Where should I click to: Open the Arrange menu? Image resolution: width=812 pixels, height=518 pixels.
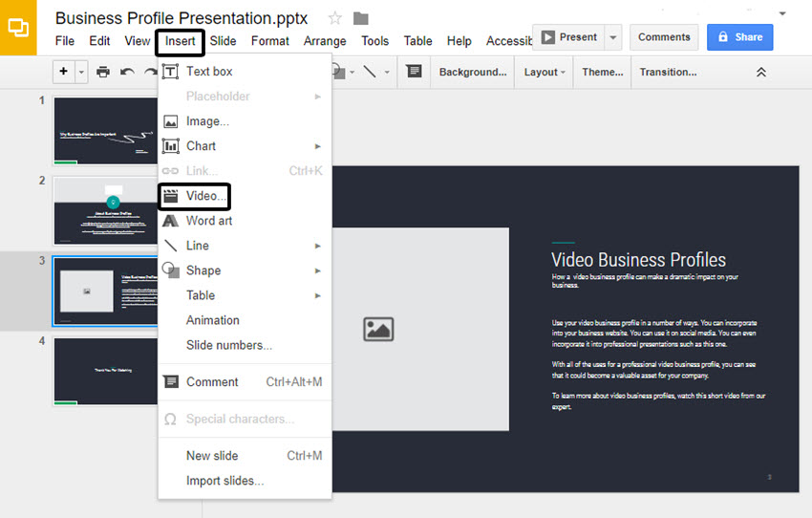(325, 41)
